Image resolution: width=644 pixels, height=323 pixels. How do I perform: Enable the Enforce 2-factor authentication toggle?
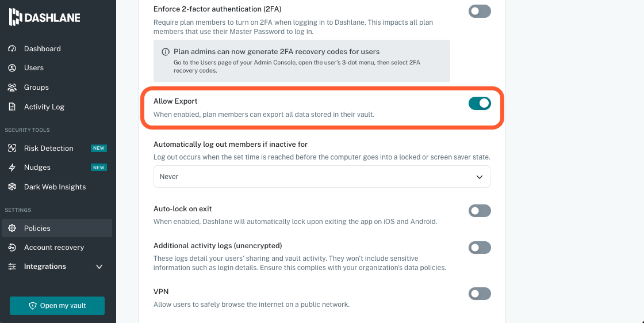[480, 11]
